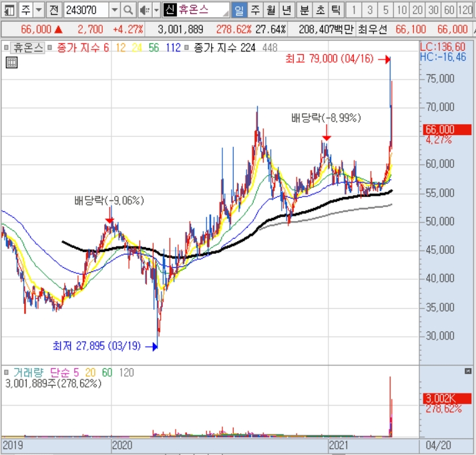The image size is (476, 455).
Task: Switch to the 틱 tick chart tab
Action: [336, 10]
